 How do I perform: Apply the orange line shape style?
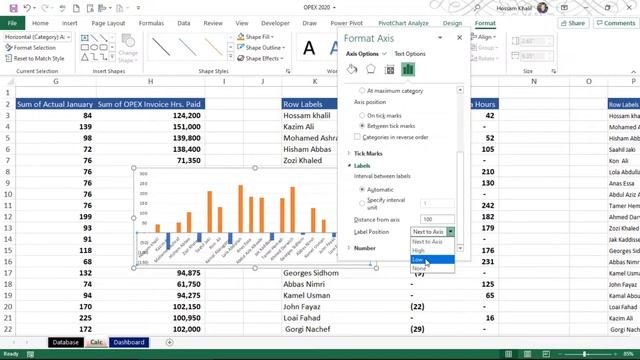click(x=213, y=47)
